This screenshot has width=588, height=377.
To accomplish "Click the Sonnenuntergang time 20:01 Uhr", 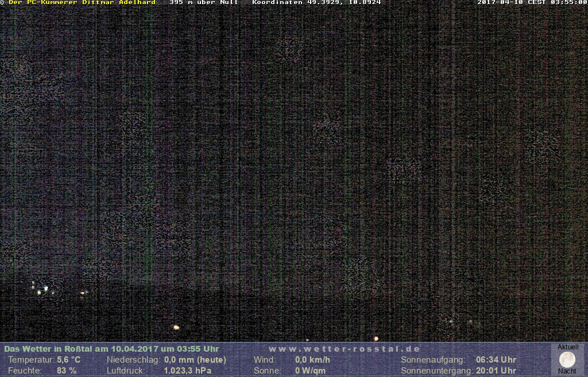I will [496, 371].
